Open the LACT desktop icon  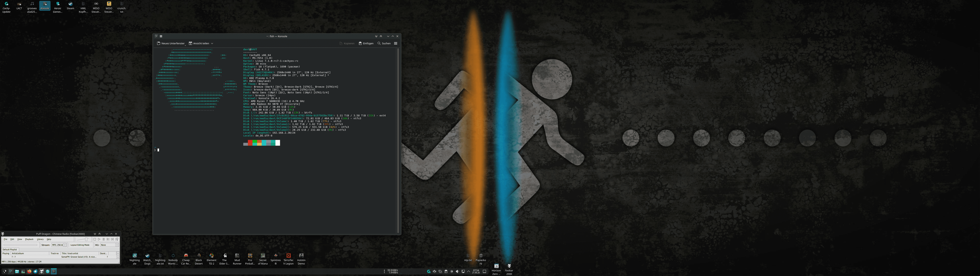[x=19, y=6]
